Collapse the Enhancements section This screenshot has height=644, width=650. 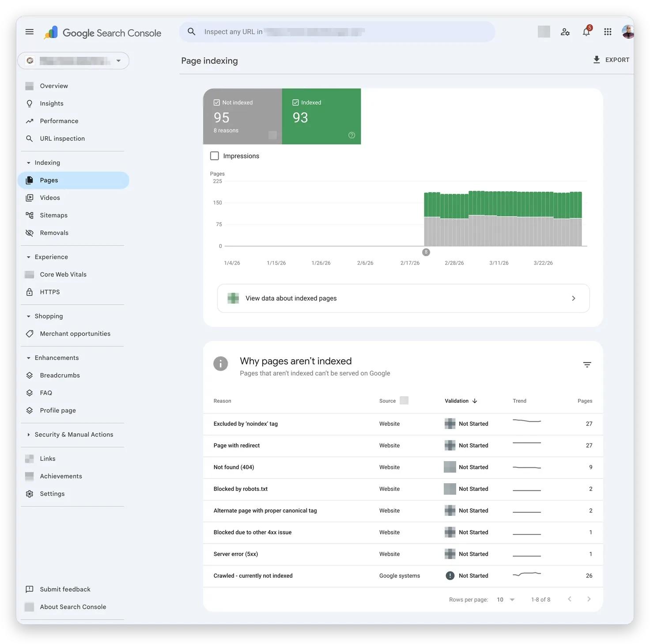[x=29, y=358]
